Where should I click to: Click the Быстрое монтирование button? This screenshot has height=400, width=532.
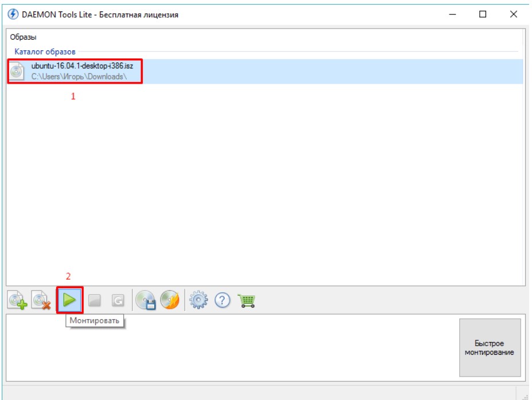point(490,347)
